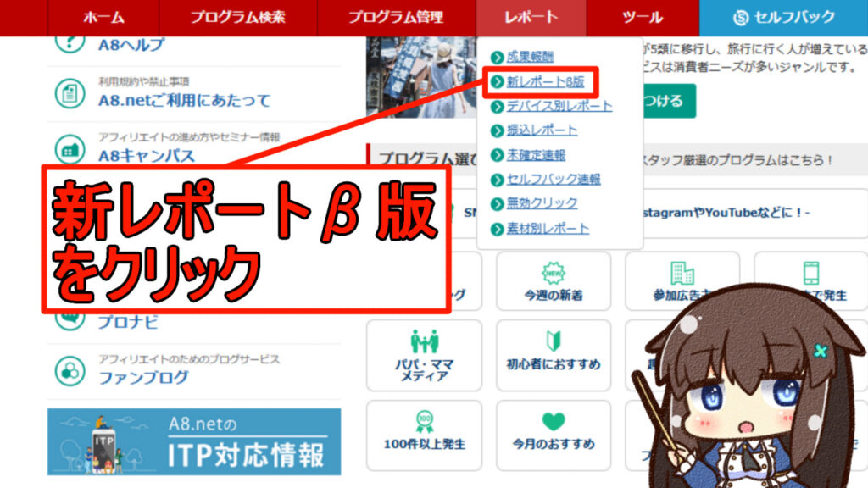Click the arrow icon beside 未確定速報
Image resolution: width=868 pixels, height=488 pixels.
point(497,155)
